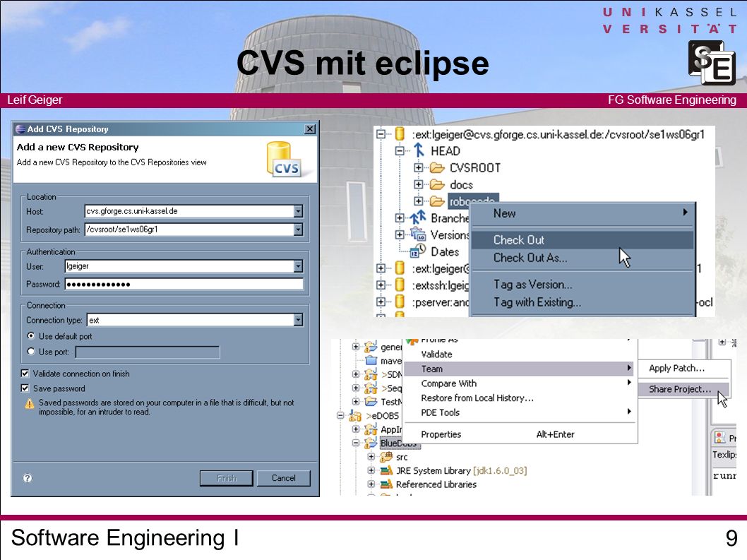Expand the src folder node
This screenshot has height=560, width=747.
pyautogui.click(x=371, y=457)
